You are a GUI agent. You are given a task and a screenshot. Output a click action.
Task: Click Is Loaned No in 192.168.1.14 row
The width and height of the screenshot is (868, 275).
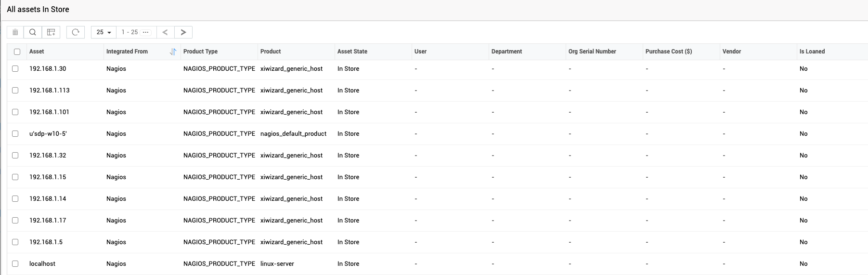point(803,199)
